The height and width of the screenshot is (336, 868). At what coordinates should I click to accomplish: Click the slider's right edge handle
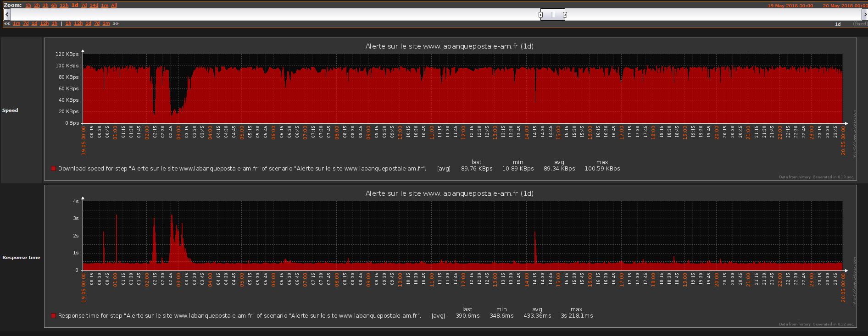coord(565,15)
